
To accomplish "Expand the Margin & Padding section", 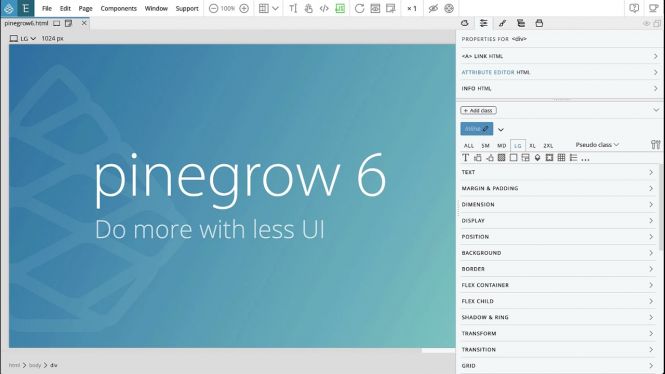I will pyautogui.click(x=558, y=188).
